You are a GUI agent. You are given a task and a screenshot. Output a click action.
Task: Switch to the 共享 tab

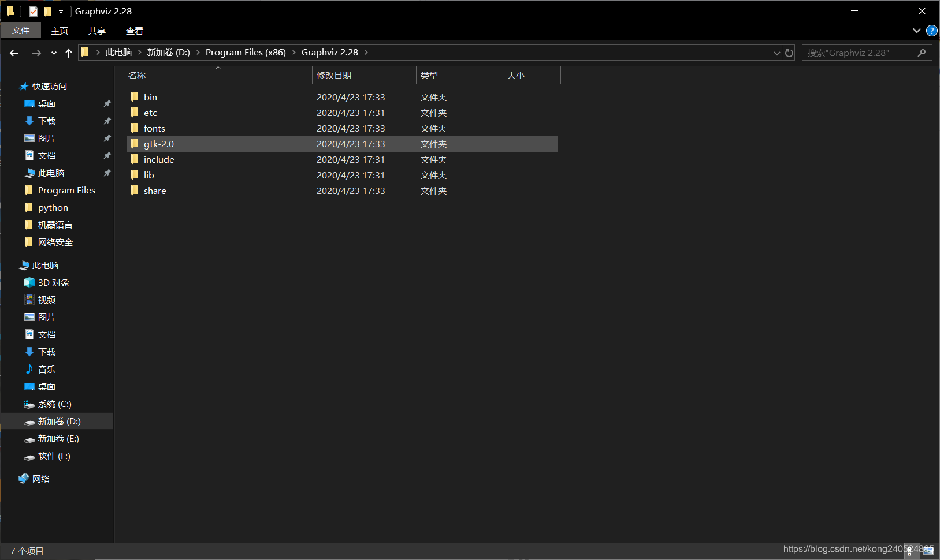pos(97,31)
